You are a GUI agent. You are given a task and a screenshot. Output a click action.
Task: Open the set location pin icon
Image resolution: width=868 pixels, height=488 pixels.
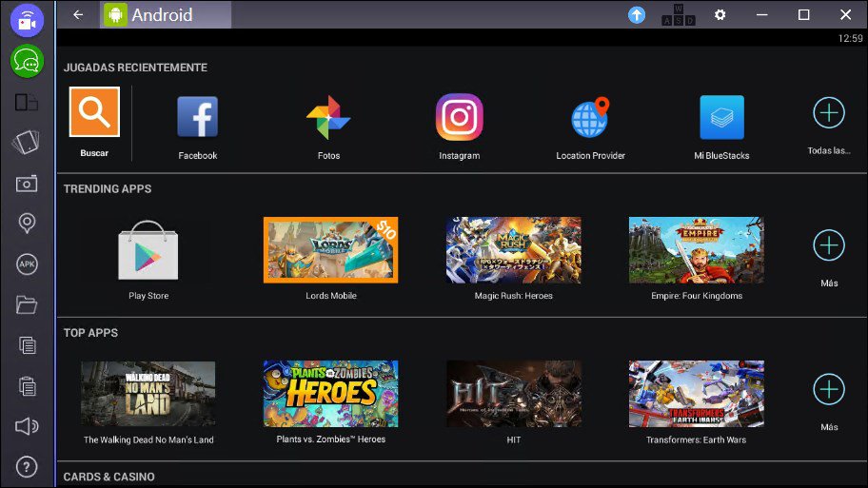(x=27, y=223)
